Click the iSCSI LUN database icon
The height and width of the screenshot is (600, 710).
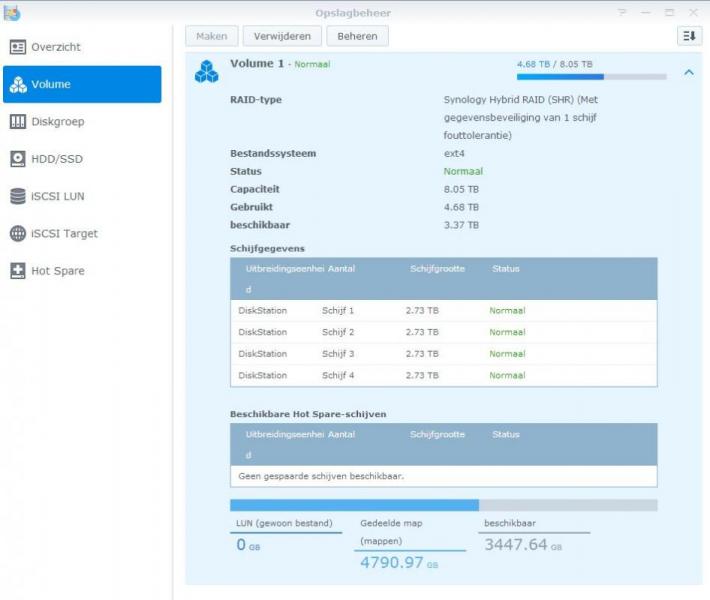click(18, 196)
